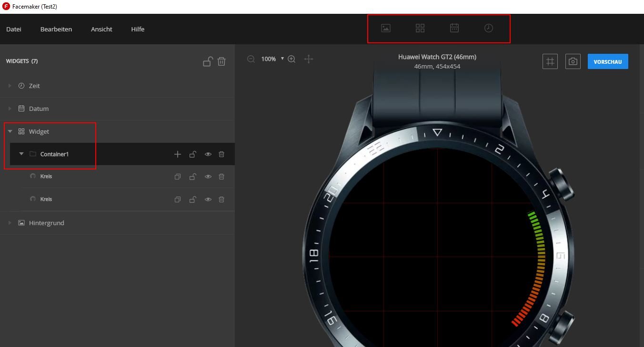
Task: Toggle the grid overlay button
Action: (x=550, y=61)
